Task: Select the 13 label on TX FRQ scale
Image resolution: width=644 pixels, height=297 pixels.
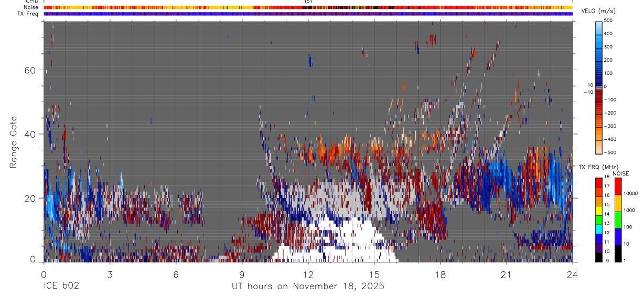Action: pyautogui.click(x=606, y=224)
